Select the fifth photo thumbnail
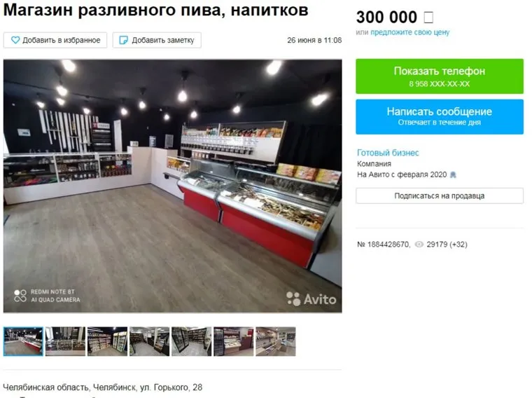Image resolution: width=532 pixels, height=398 pixels. [191, 341]
